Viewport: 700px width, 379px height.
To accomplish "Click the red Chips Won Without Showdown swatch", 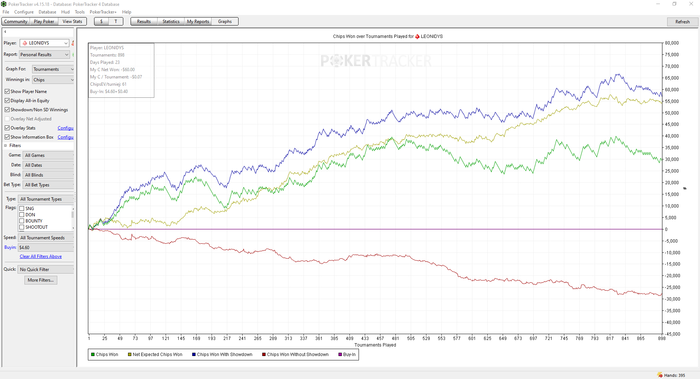I will coord(264,354).
